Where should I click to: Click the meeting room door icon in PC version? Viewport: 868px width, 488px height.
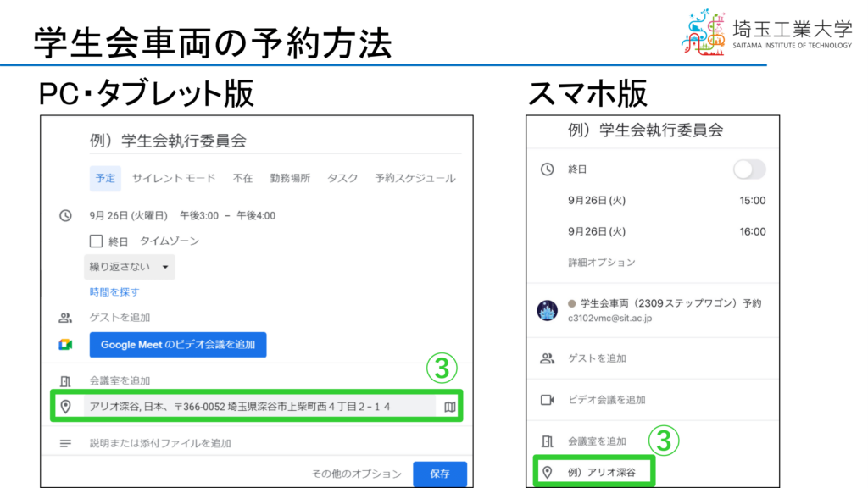coord(65,381)
